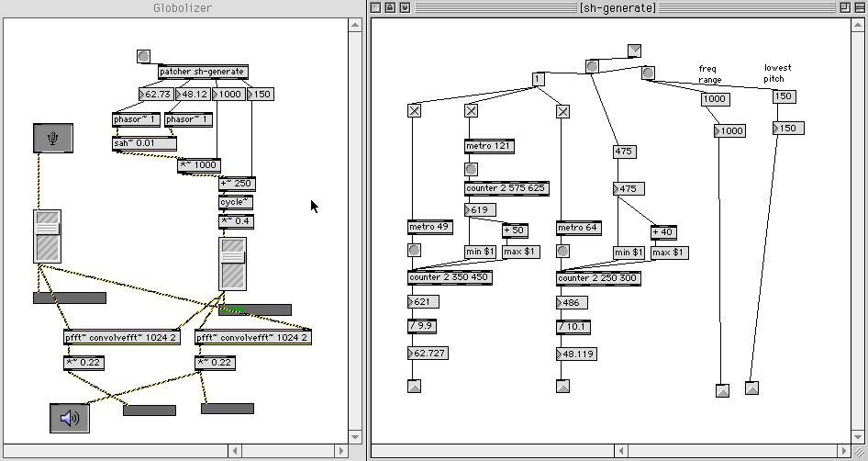Click the sh-generate horizontal scrollbar left arrow
Viewport: 868px width, 461px height.
point(620,451)
